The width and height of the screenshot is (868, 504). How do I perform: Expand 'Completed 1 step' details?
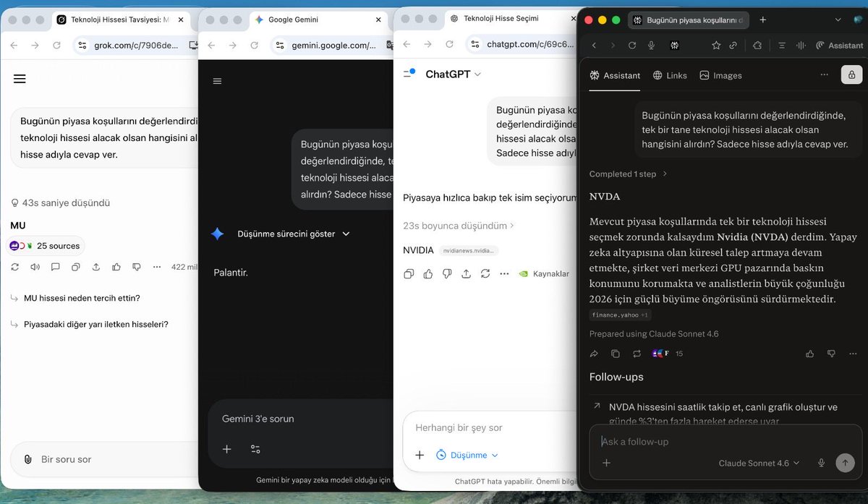(x=629, y=174)
